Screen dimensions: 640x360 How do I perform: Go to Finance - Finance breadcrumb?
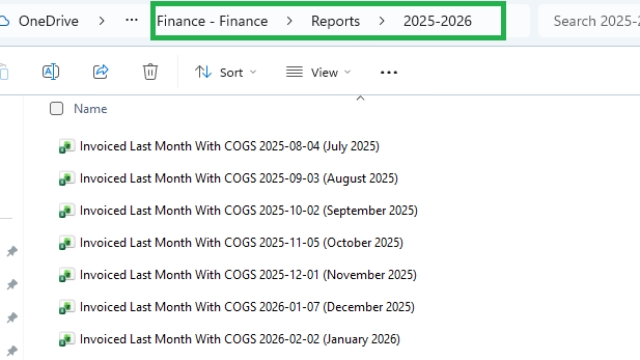(212, 21)
